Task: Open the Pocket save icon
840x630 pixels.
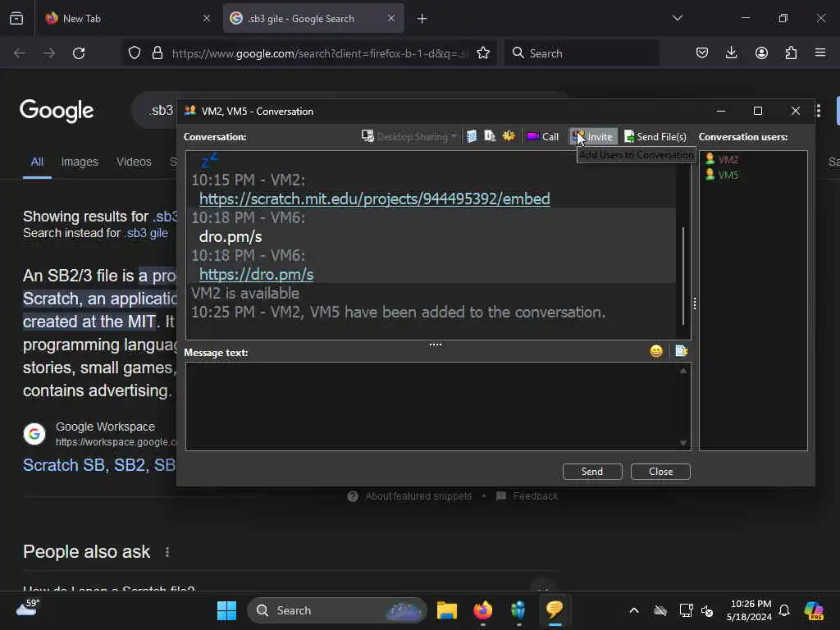Action: click(x=702, y=53)
